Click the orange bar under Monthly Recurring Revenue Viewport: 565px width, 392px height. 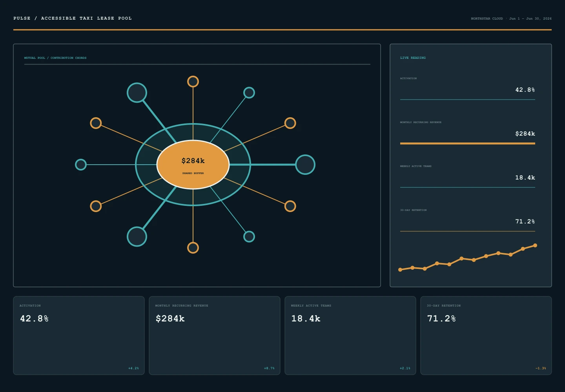pos(468,143)
